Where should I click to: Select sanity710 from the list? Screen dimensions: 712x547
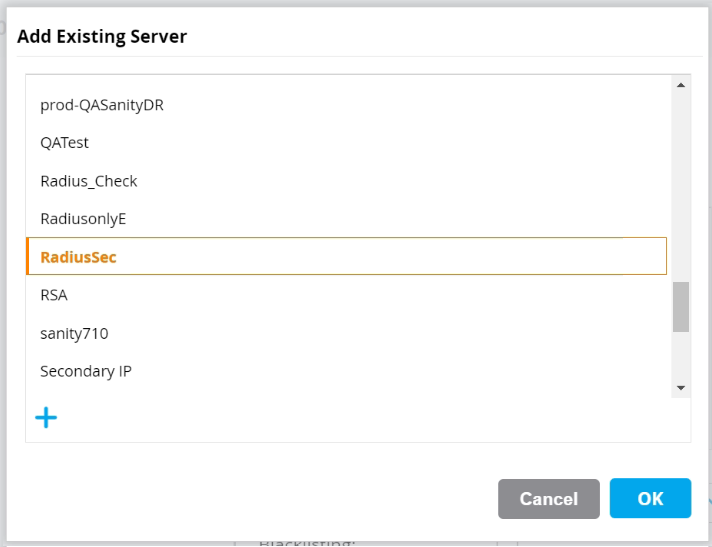pyautogui.click(x=73, y=333)
